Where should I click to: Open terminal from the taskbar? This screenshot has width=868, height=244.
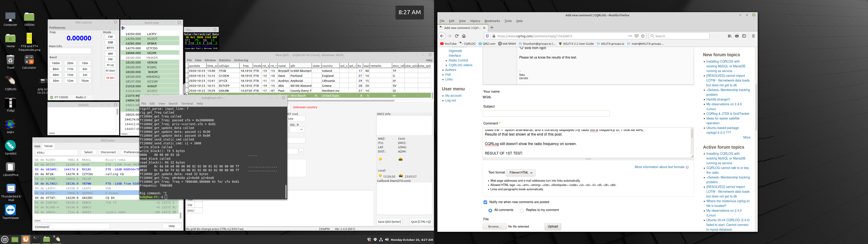[36, 239]
